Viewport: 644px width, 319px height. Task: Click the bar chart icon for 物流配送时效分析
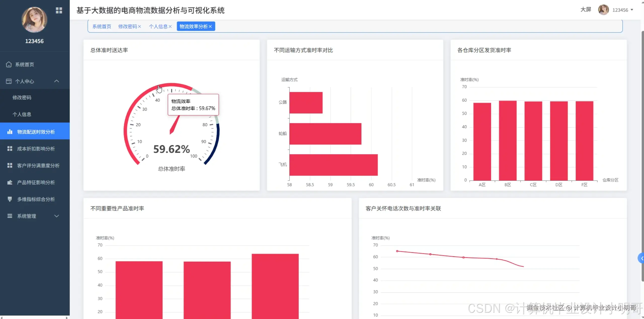point(10,132)
